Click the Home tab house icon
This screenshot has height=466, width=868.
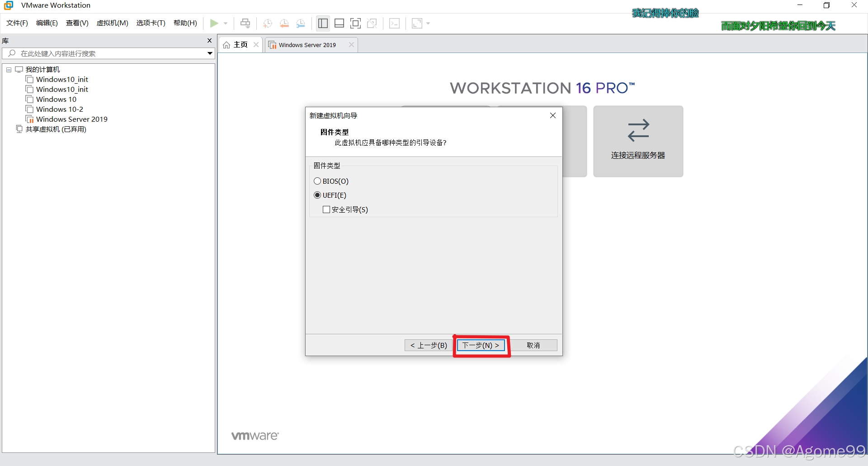(x=226, y=45)
